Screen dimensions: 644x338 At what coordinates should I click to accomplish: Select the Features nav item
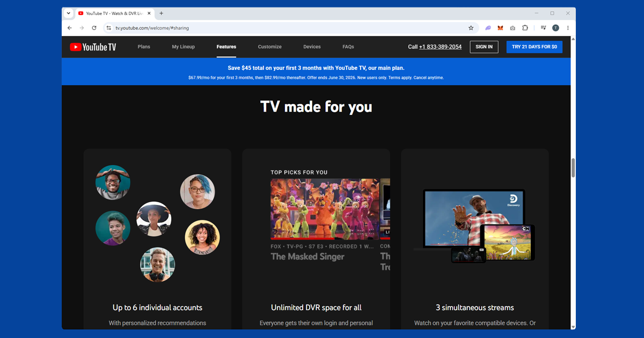(x=226, y=47)
